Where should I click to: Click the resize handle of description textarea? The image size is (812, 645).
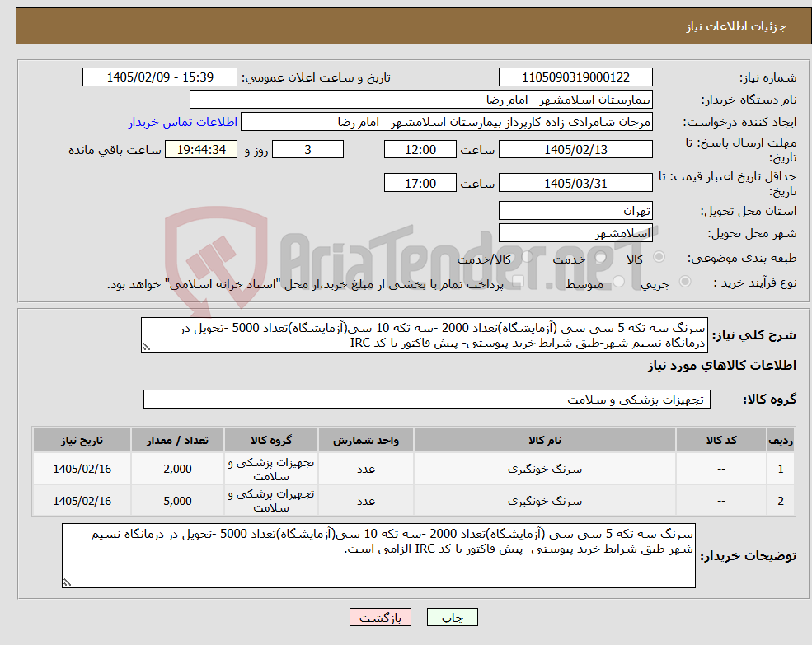click(x=146, y=348)
